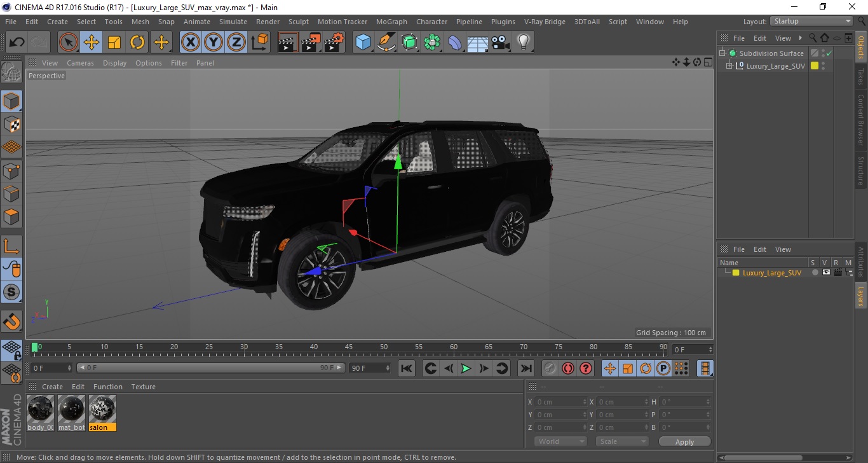Activate the Scale tool in top toolbar
The width and height of the screenshot is (868, 463).
point(114,43)
